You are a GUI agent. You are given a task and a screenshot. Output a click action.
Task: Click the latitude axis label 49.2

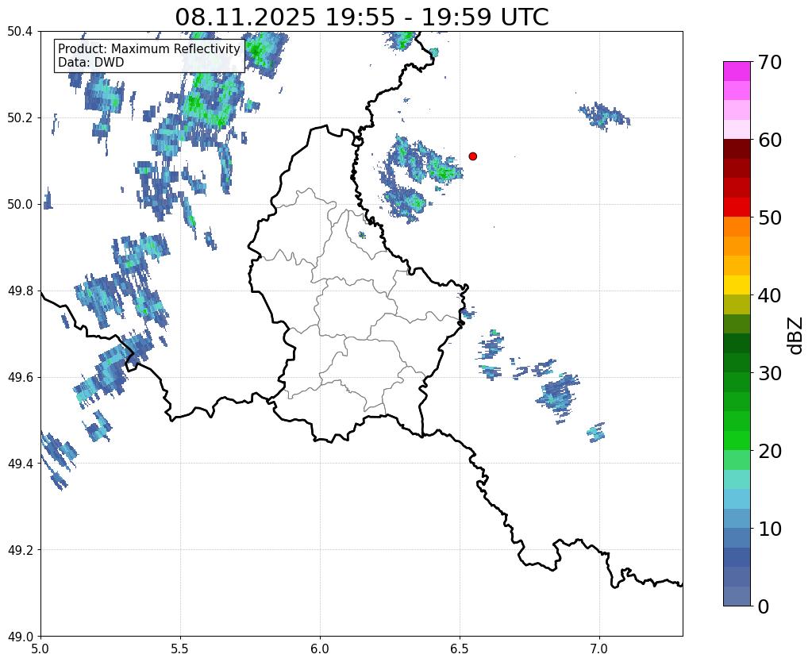click(20, 550)
